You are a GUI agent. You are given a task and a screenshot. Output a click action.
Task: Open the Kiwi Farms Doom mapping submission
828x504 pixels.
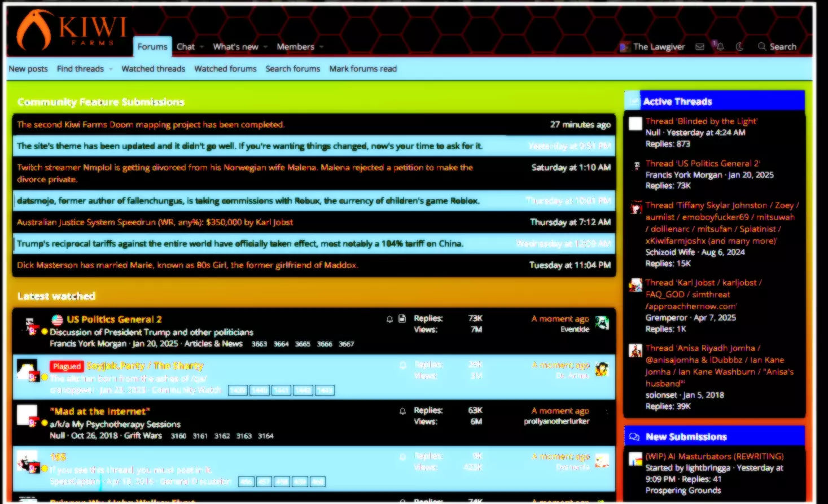point(151,125)
